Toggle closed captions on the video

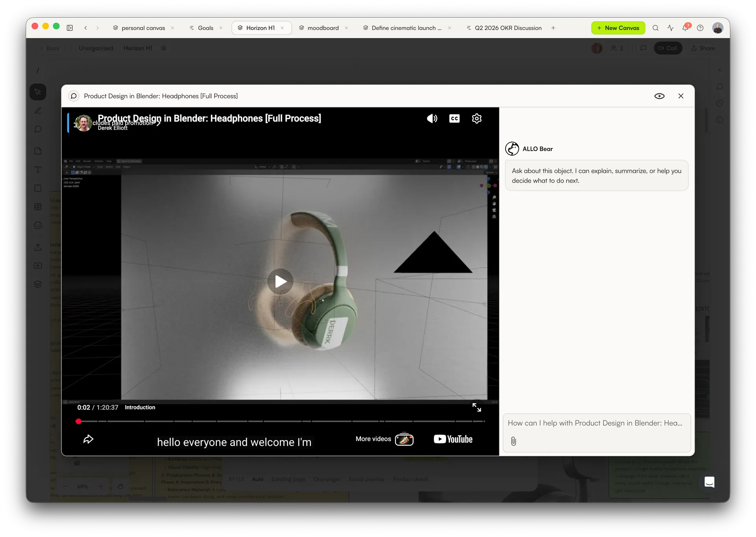454,118
